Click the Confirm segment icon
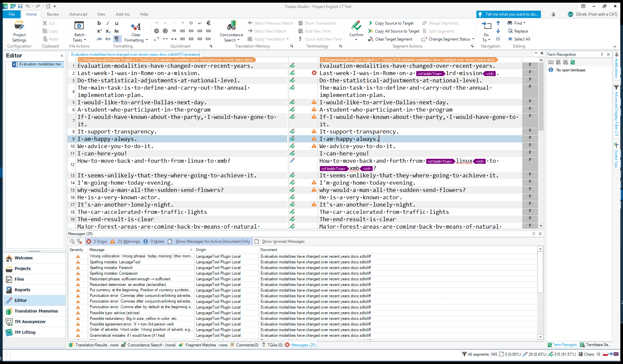This screenshot has width=623, height=364. point(356,26)
